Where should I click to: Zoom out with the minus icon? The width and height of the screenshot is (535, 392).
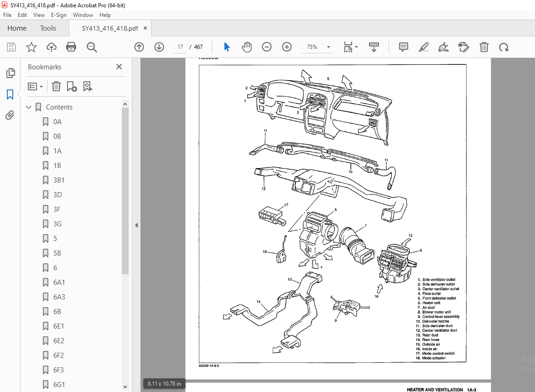click(266, 47)
